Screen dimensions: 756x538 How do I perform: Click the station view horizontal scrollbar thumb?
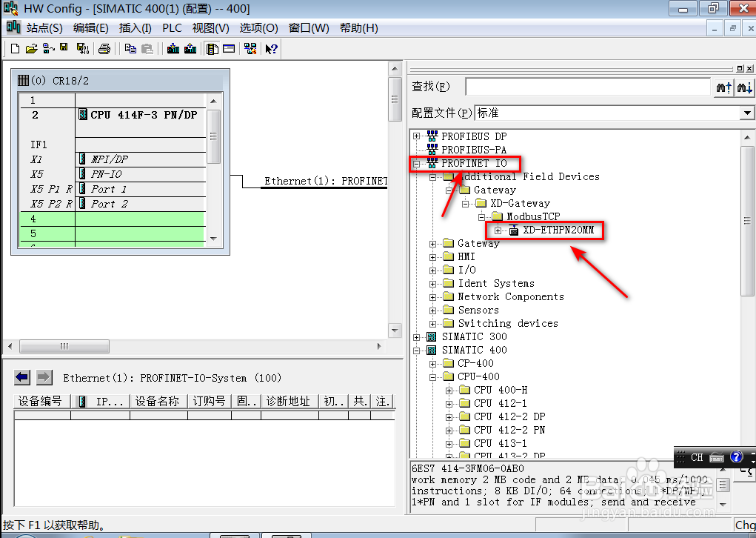click(x=64, y=346)
